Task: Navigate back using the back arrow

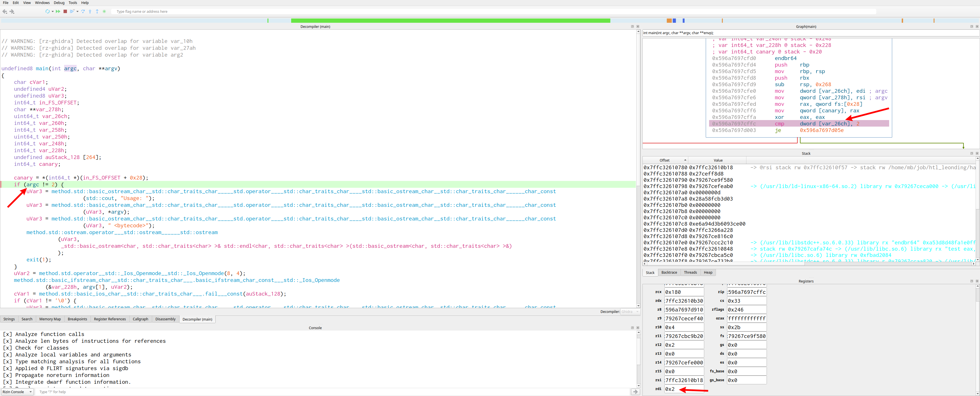Action: [5, 11]
